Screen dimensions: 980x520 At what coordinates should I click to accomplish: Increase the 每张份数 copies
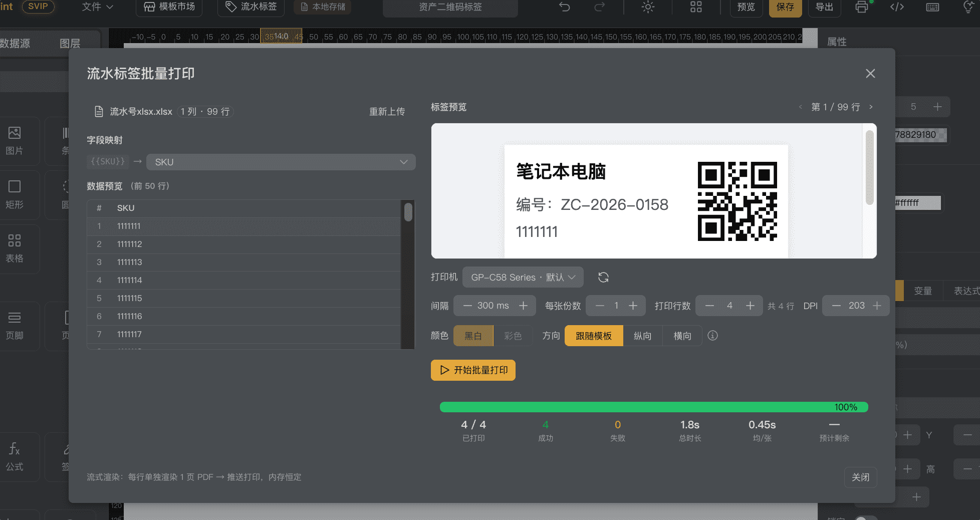pyautogui.click(x=633, y=306)
